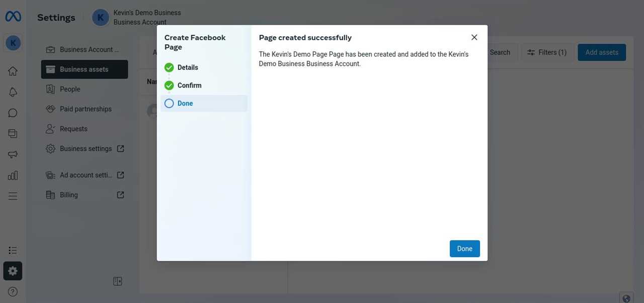
Task: Open the Paid partnerships menu item
Action: (x=85, y=109)
